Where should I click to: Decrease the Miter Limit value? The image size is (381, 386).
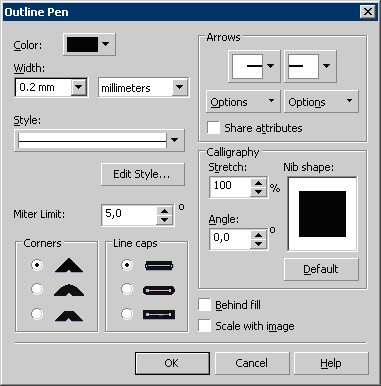coord(164,220)
